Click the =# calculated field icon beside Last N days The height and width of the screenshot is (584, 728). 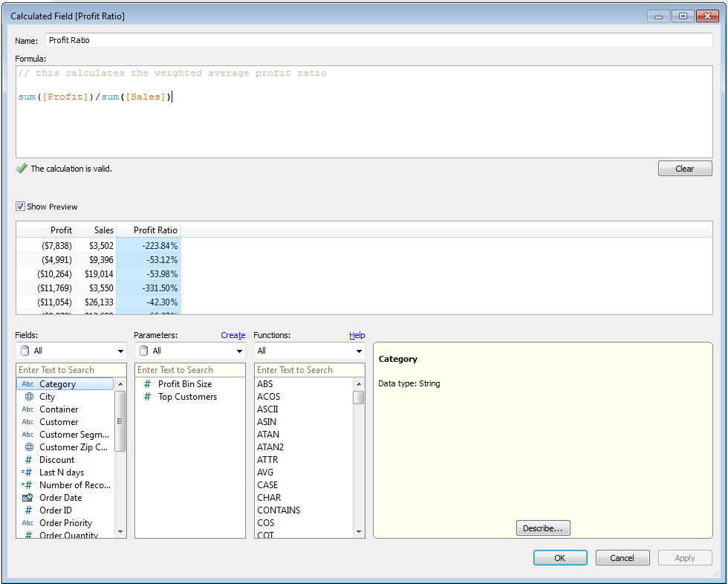(25, 472)
